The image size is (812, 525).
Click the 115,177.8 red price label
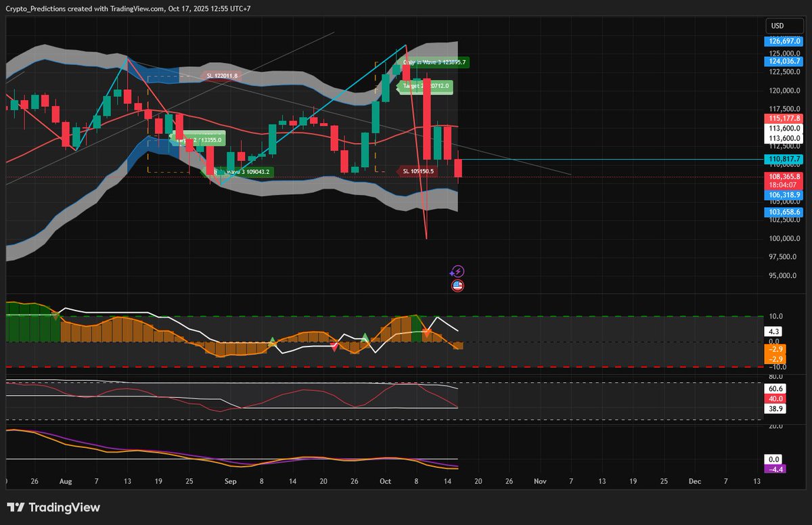(784, 118)
